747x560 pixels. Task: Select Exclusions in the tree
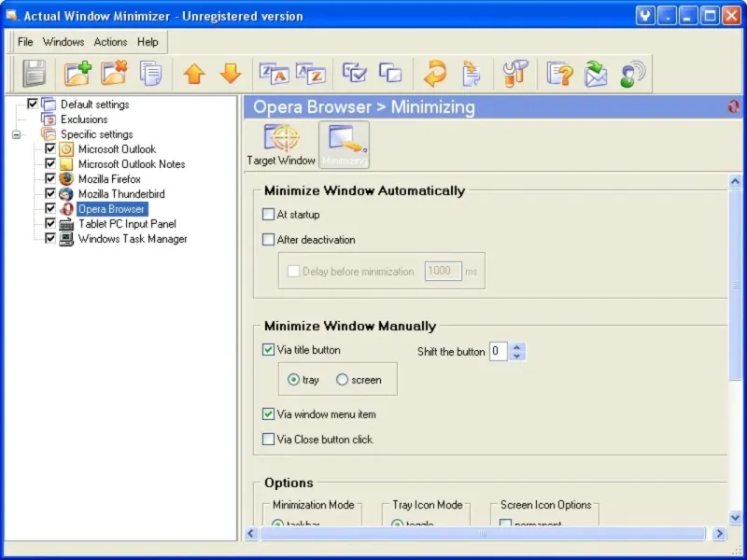tap(84, 119)
